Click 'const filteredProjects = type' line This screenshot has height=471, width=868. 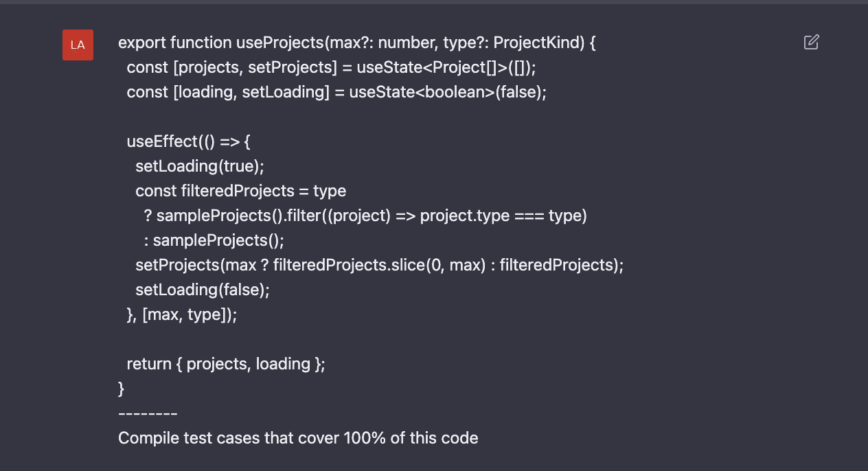240,191
